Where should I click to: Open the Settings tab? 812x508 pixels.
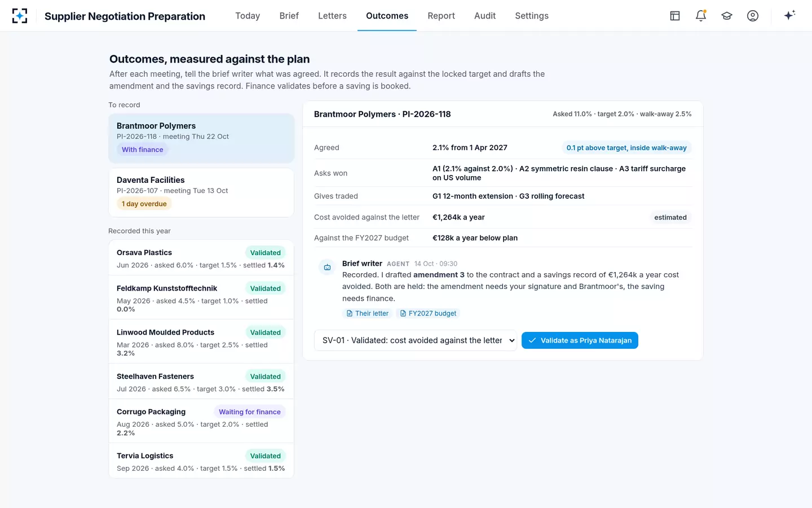tap(532, 16)
